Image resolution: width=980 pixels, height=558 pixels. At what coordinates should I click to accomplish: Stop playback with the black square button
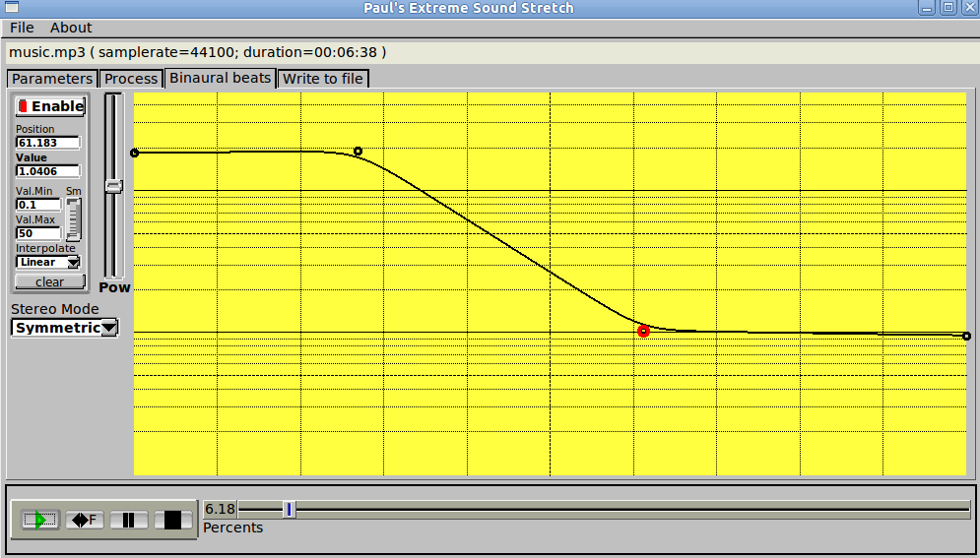pos(172,520)
